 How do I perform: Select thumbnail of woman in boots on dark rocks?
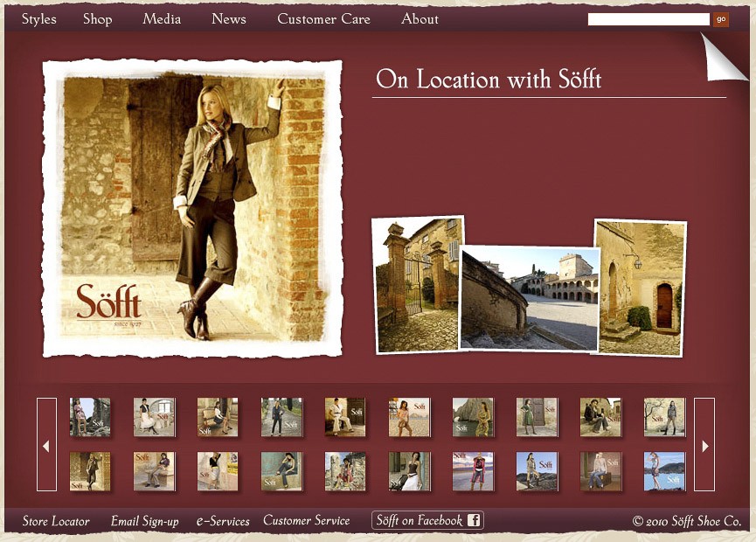538,471
